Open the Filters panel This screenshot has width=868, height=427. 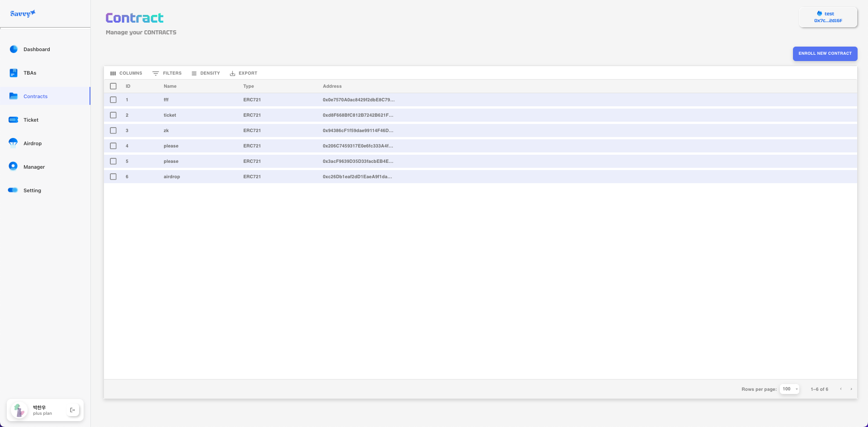click(167, 73)
